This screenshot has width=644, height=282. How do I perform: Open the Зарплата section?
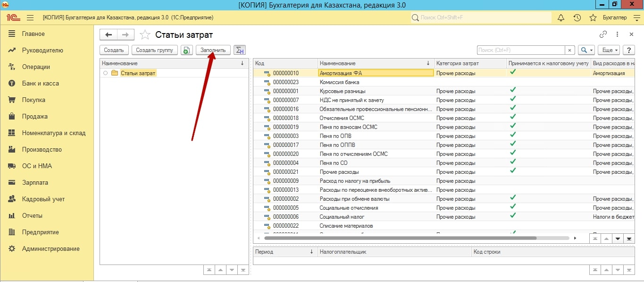(x=34, y=182)
